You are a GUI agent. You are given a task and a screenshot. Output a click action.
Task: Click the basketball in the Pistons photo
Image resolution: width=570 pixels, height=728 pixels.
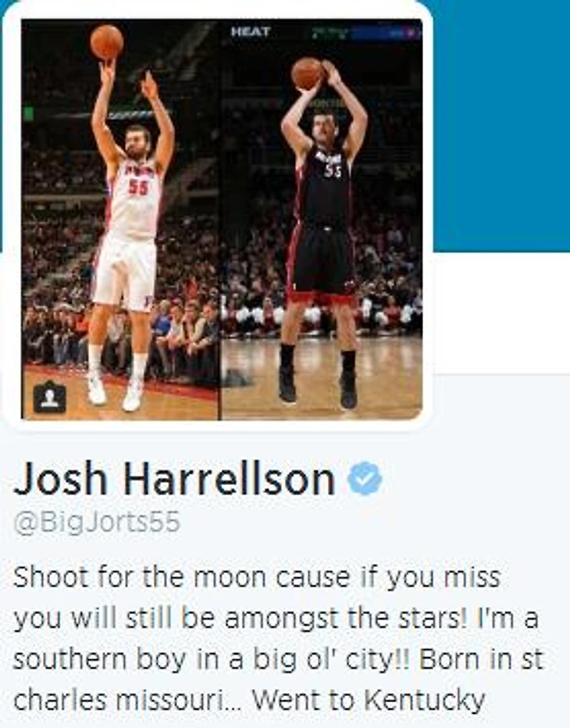click(107, 42)
